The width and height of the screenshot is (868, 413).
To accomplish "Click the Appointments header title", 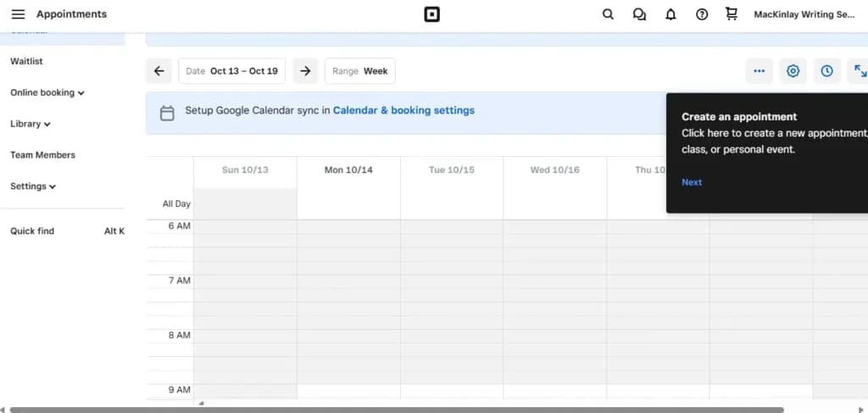I will click(x=72, y=14).
